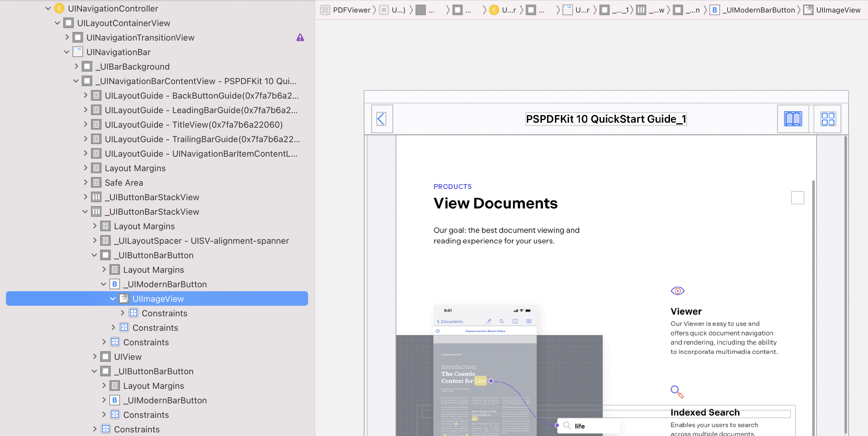
Task: Select the Safe Area item in the hierarchy
Action: coord(124,182)
